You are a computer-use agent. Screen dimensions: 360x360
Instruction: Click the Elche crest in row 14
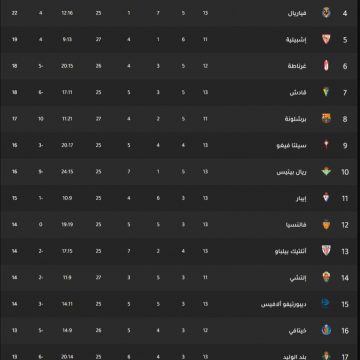326,277
